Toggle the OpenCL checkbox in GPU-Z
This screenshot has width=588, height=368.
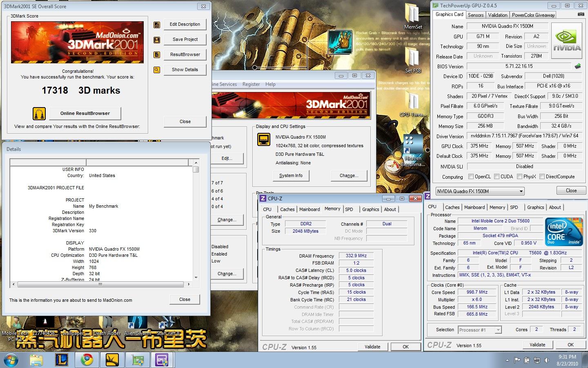pyautogui.click(x=471, y=177)
